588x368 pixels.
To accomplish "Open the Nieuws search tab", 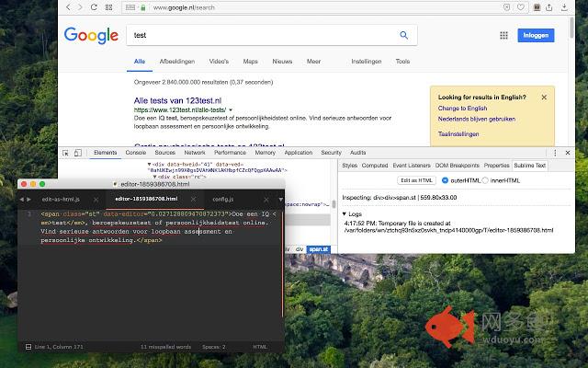I will [x=282, y=62].
